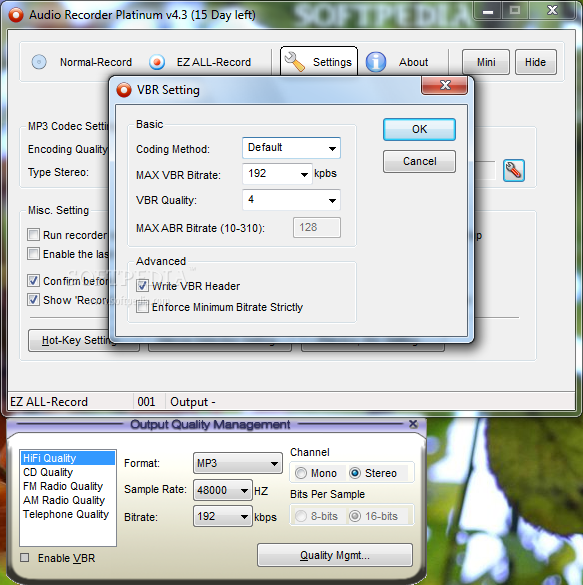Select the Stereo channel radio button
This screenshot has height=585, width=583.
pos(355,473)
